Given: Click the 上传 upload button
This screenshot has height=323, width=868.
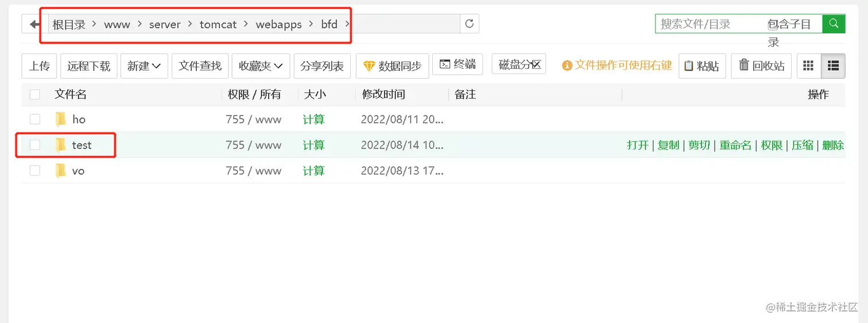Looking at the screenshot, I should point(39,66).
